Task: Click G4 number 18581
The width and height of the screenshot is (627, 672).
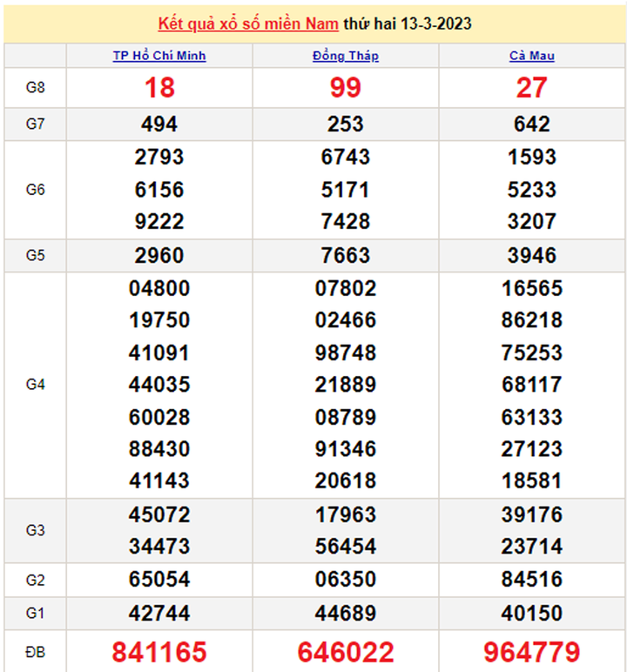Action: (x=532, y=480)
